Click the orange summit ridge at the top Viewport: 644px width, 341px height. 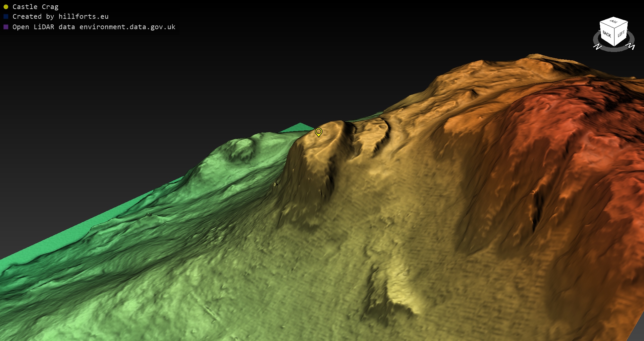[537, 59]
